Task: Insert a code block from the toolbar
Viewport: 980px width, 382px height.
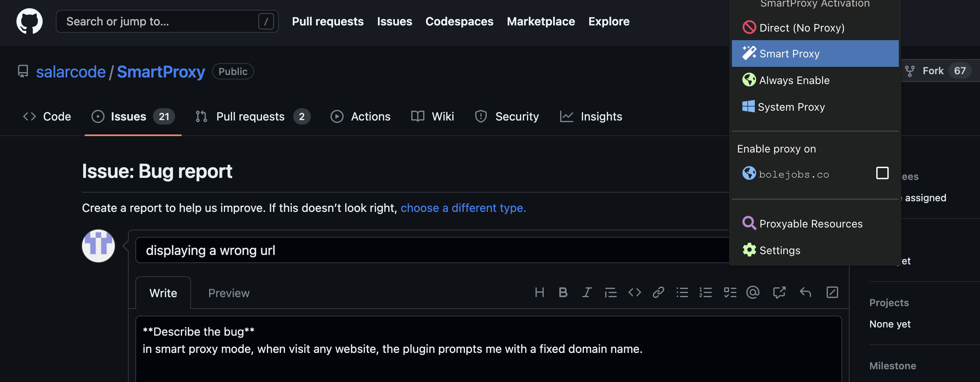Action: (x=634, y=292)
